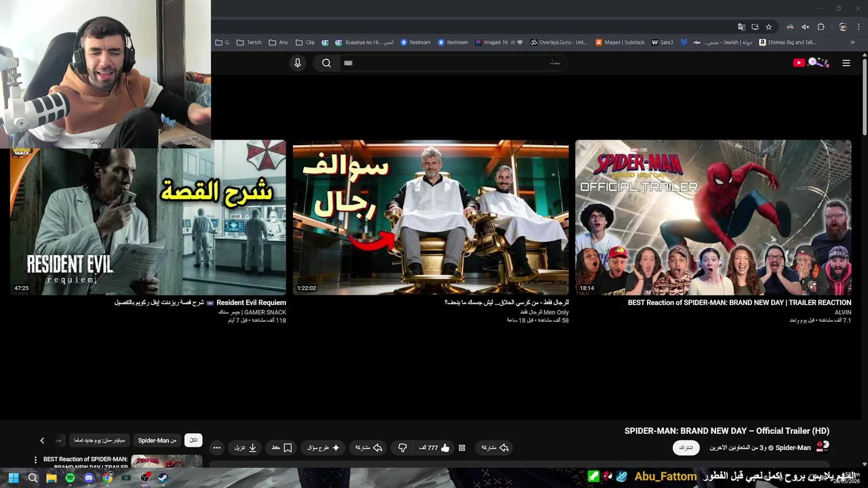Expand the bookmarks bar overflow chevron
Image resolution: width=868 pixels, height=488 pixels.
[x=852, y=42]
